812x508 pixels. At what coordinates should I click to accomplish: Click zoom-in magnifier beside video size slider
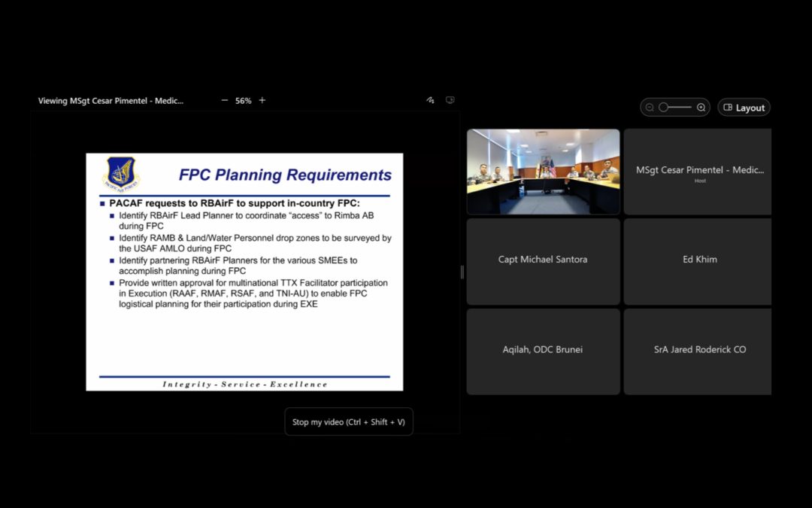point(701,108)
